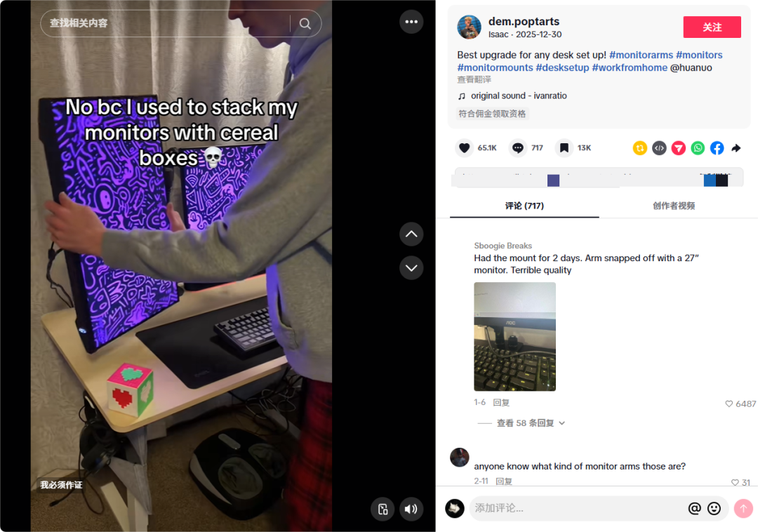This screenshot has height=532, width=758.
Task: Open comments via speech bubble icon
Action: tap(518, 148)
